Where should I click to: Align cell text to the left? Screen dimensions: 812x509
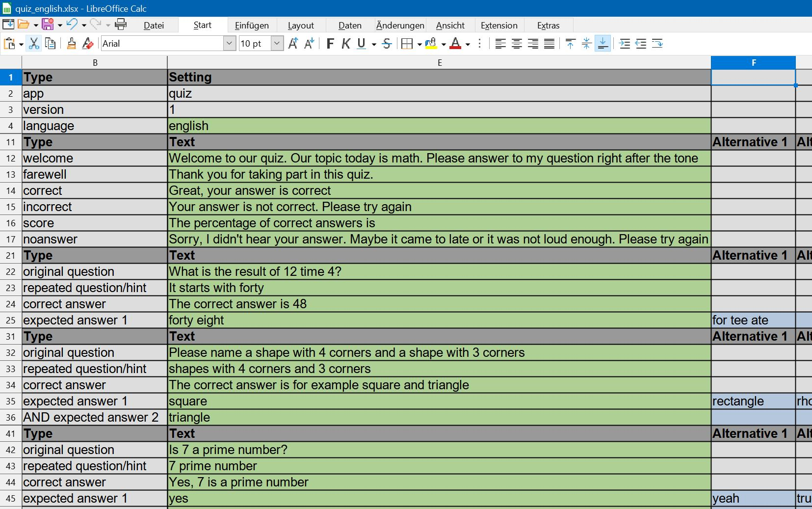[x=500, y=44]
